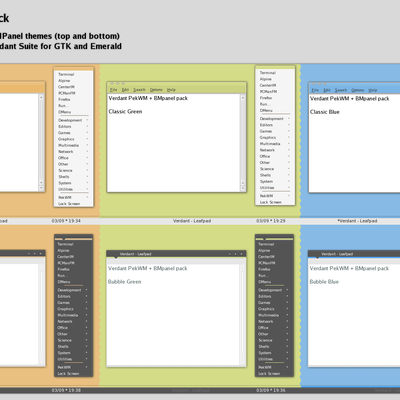
Task: Expand Other submenu arrow, dark menu on green
Action: tap(287, 334)
